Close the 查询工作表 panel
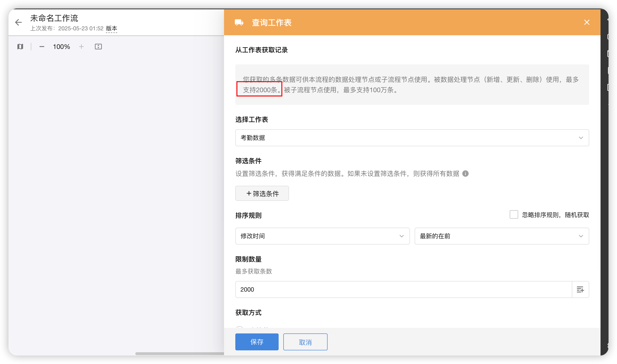Viewport: 617px width, 364px height. coord(587,22)
